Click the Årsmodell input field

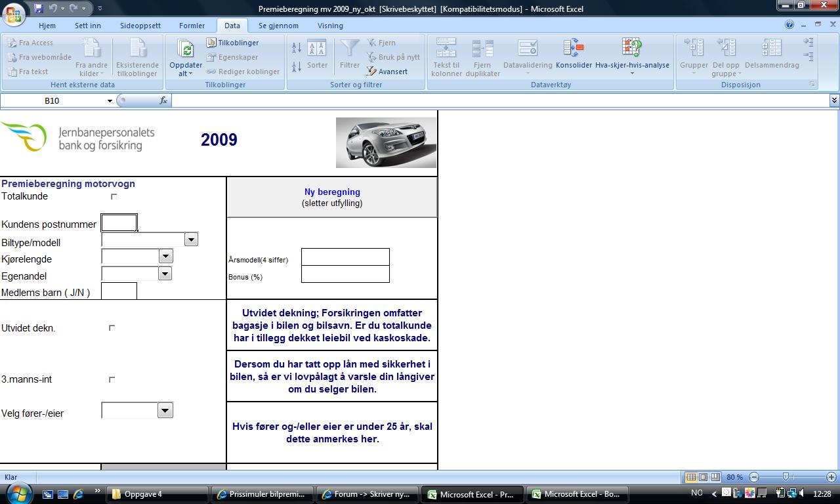point(345,257)
